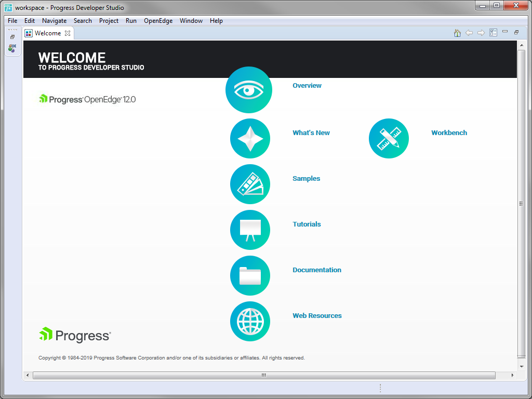This screenshot has height=399, width=532.
Task: Open the Tutorials easel icon
Action: tap(250, 230)
